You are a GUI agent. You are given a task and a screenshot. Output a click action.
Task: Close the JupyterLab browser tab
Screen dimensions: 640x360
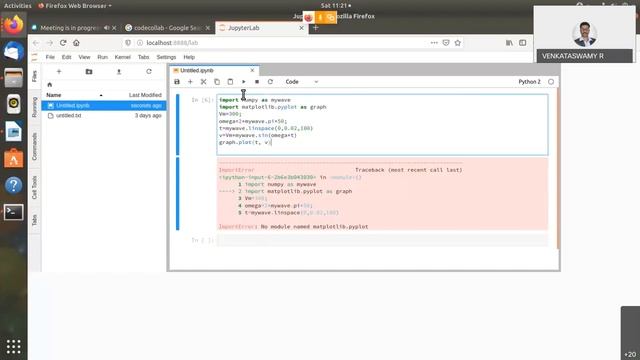(301, 28)
